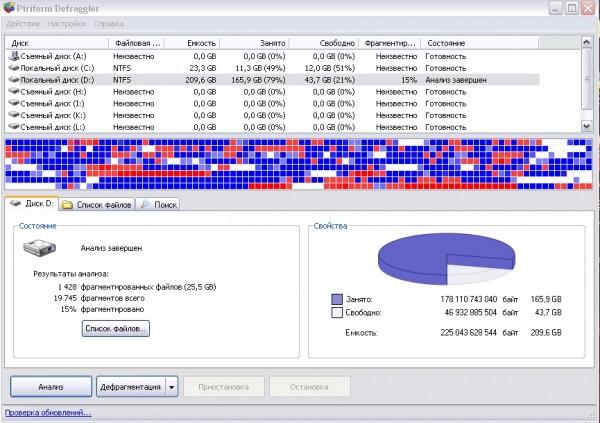
Task: Click the Занято blue legend swatch
Action: coord(337,299)
